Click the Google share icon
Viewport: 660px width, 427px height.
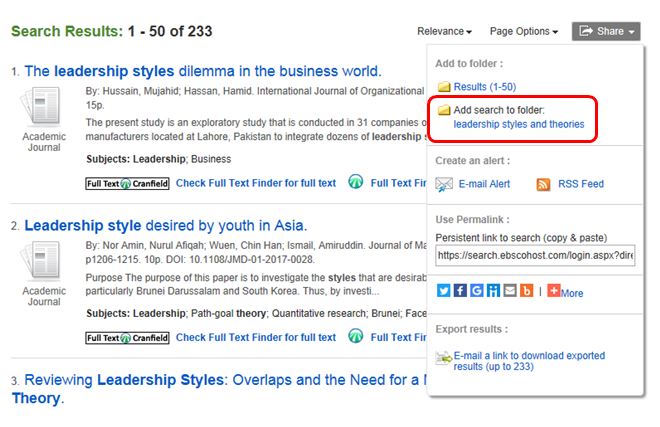click(477, 291)
